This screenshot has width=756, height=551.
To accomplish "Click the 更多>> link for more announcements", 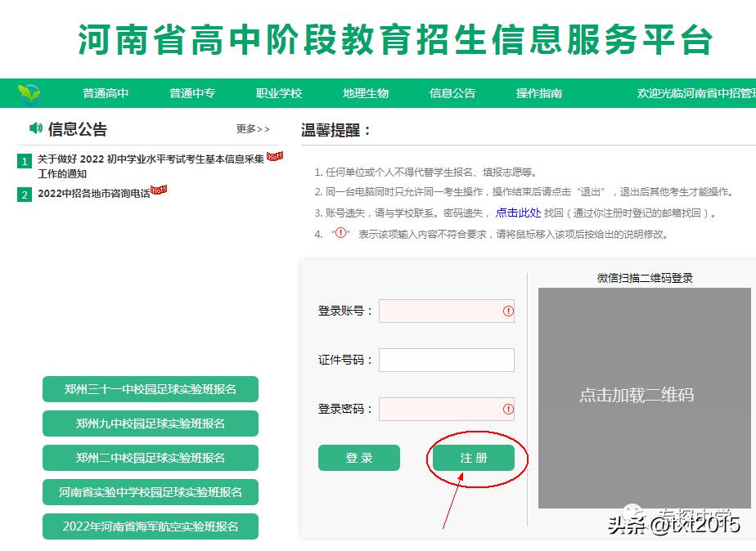I will click(252, 130).
